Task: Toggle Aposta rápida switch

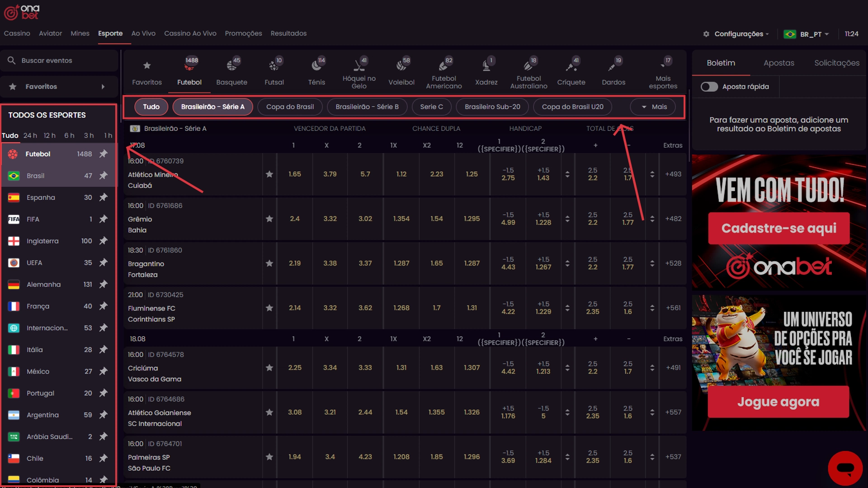Action: click(709, 86)
